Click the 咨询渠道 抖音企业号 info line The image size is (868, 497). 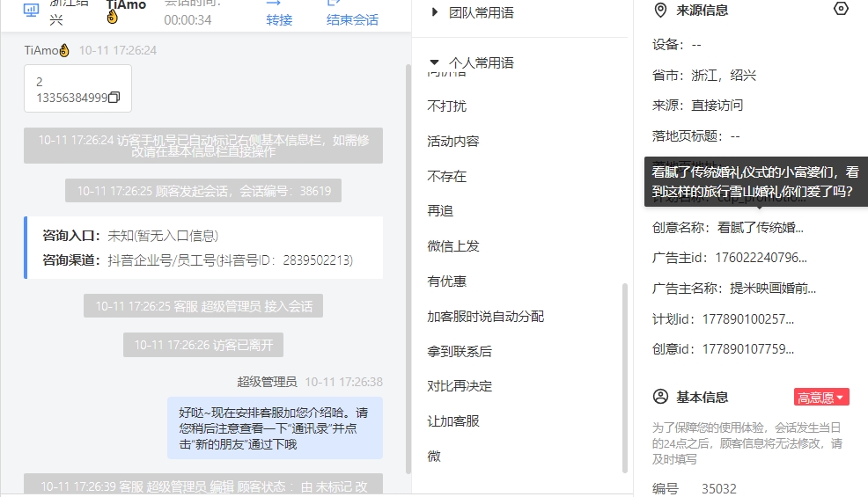197,260
